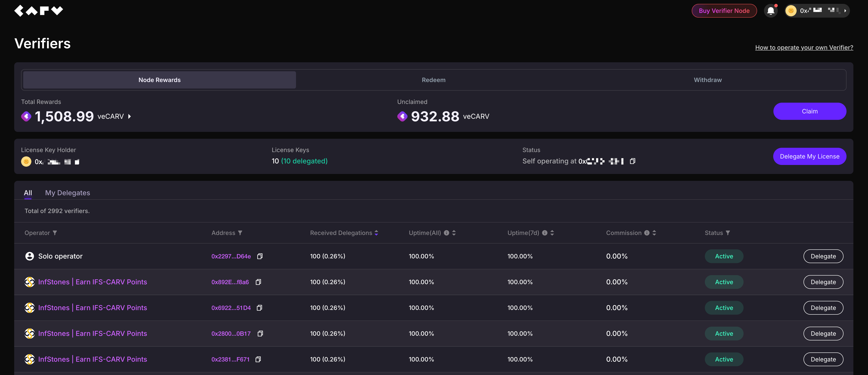Open How to operate your own Verifier link
The height and width of the screenshot is (375, 868).
[x=804, y=47]
